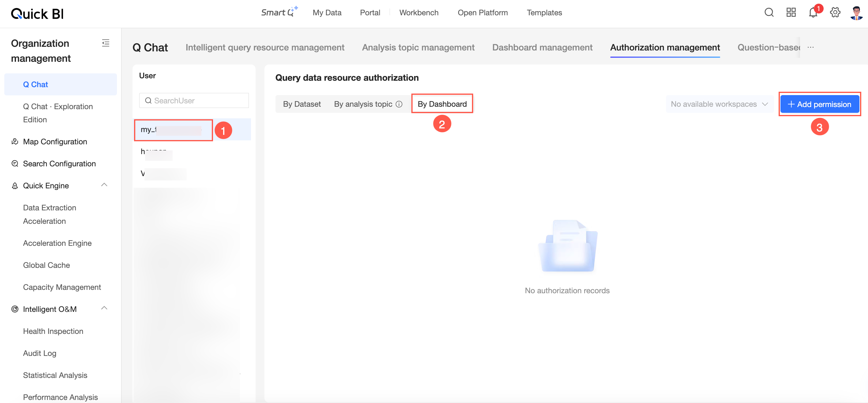Open settings gear icon in header

pyautogui.click(x=835, y=13)
